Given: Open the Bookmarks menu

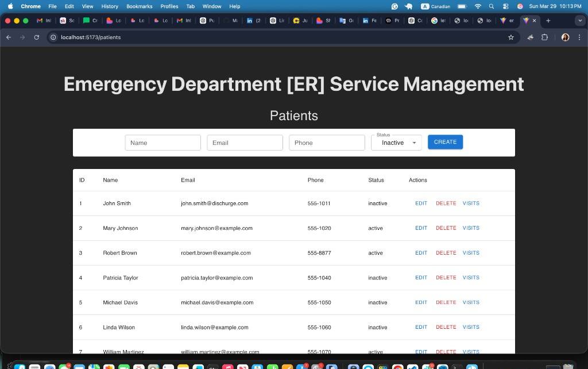Looking at the screenshot, I should 139,6.
